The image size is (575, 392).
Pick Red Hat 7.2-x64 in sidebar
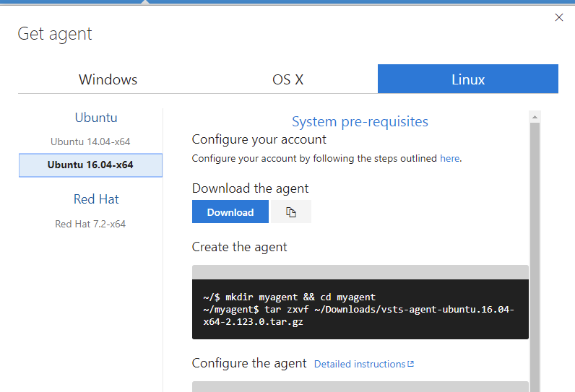[x=90, y=224]
